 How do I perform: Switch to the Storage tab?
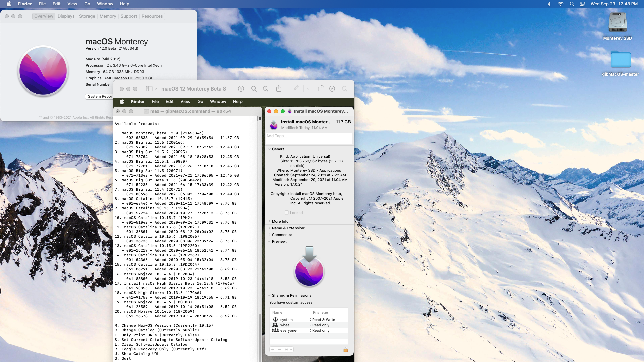[87, 16]
